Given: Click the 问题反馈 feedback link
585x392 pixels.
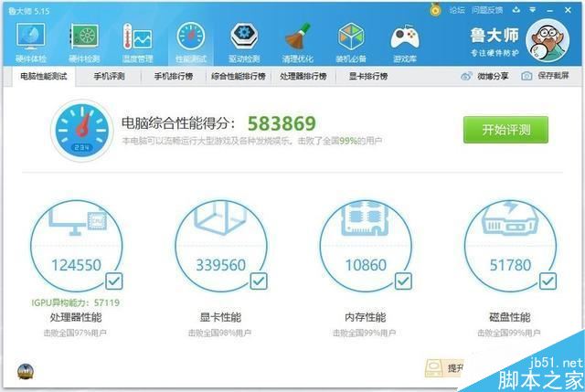Looking at the screenshot, I should click(487, 10).
